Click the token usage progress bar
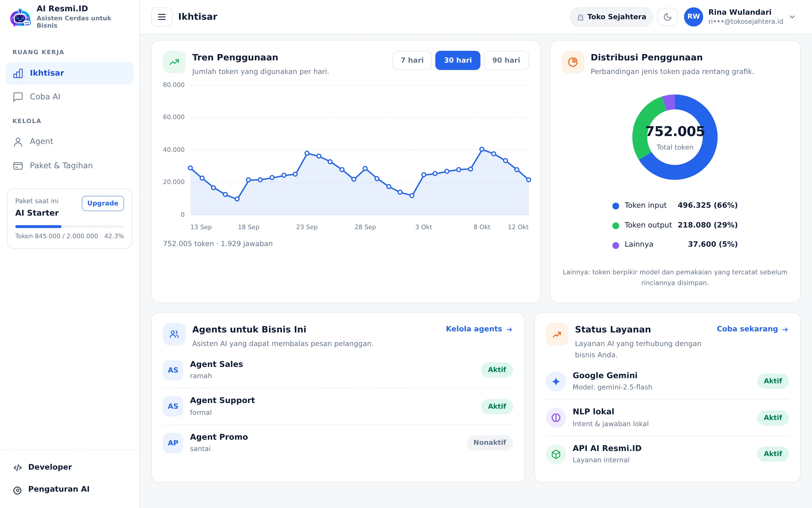The image size is (812, 508). [x=69, y=226]
